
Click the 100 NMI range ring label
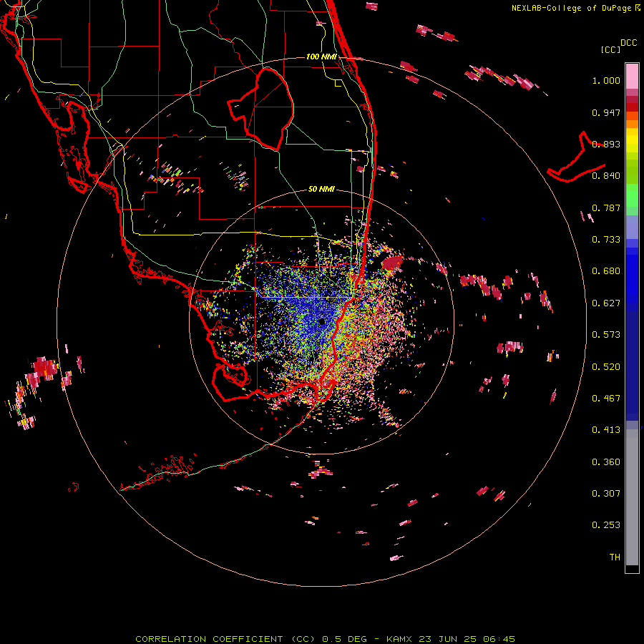[x=321, y=57]
